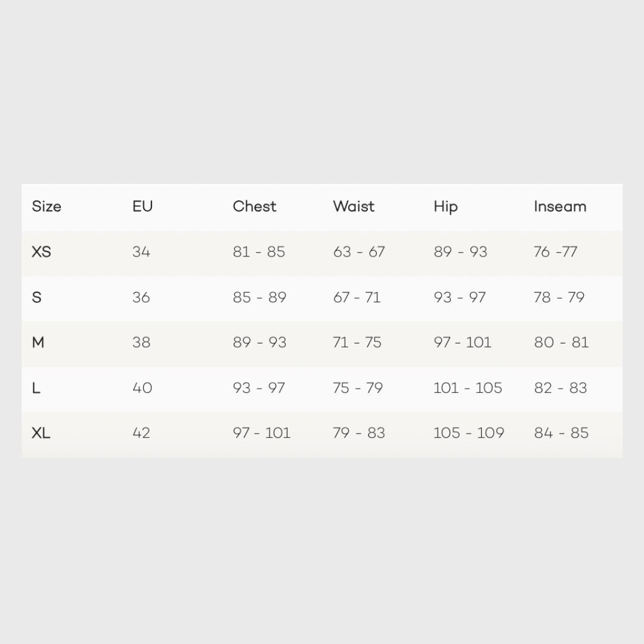Select the S size row label
The width and height of the screenshot is (644, 644).
pyautogui.click(x=37, y=297)
